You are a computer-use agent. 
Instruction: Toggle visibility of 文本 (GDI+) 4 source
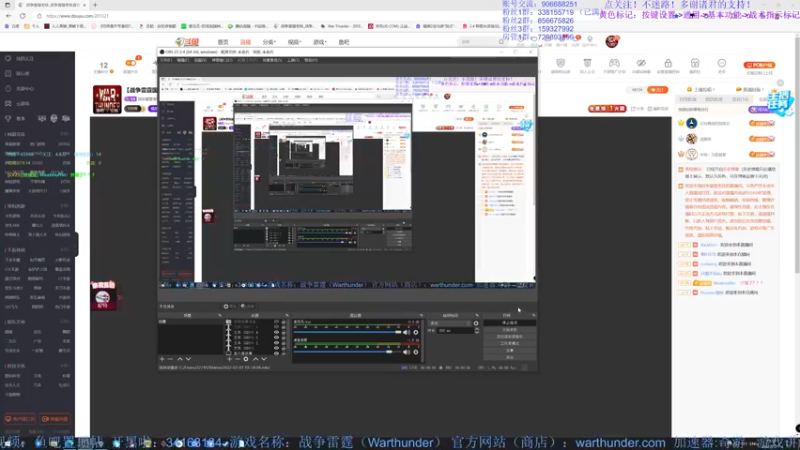click(x=276, y=332)
